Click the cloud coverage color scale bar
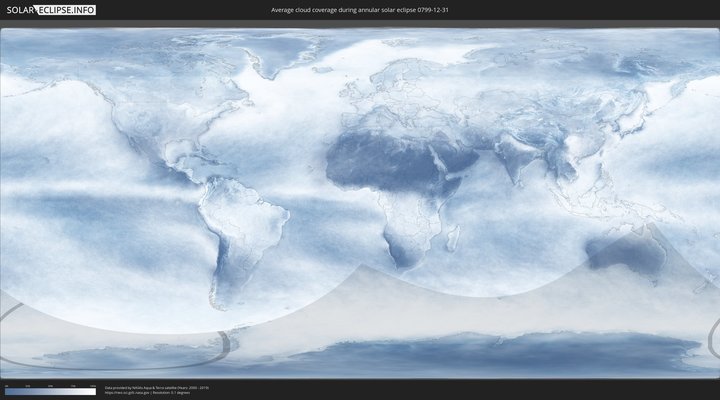The image size is (720, 400). coord(50,391)
